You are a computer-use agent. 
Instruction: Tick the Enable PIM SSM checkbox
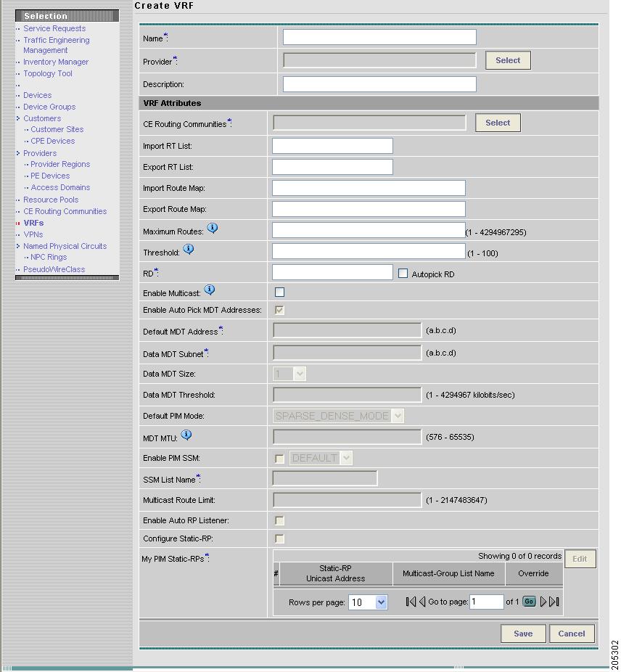279,459
